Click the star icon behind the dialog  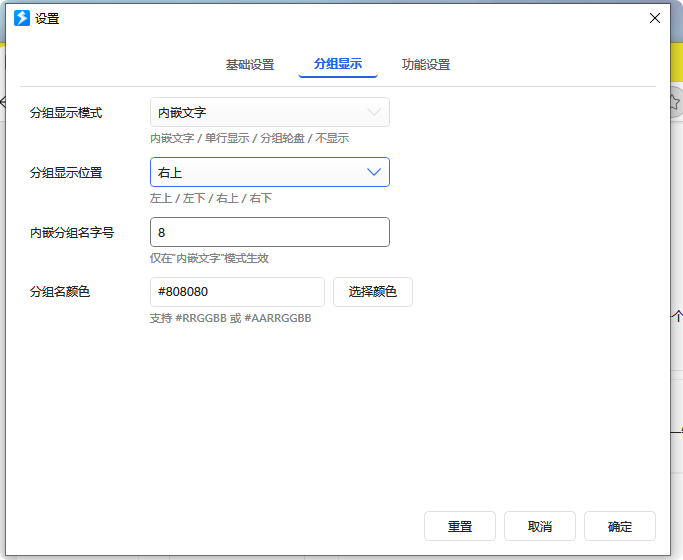[x=675, y=102]
